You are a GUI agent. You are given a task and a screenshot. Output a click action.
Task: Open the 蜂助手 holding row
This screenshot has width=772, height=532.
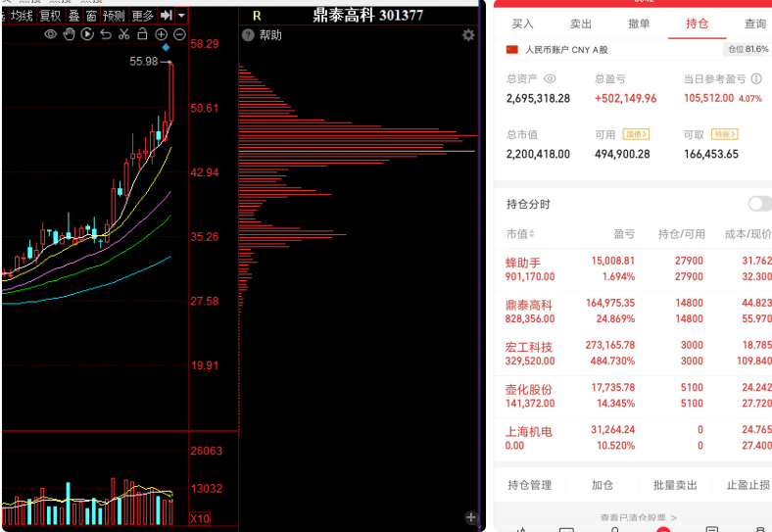pos(633,269)
